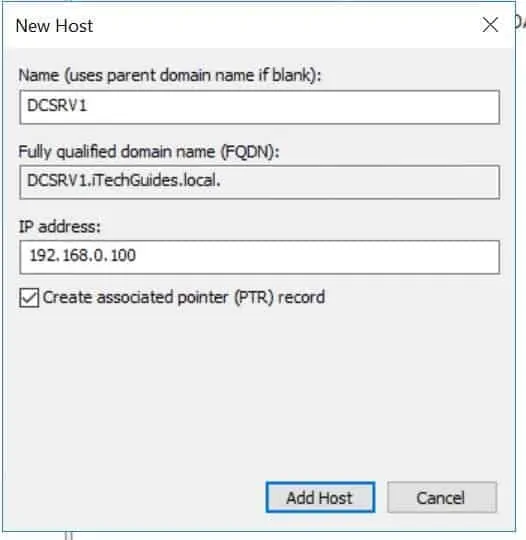Click the Fully qualified domain name (FQDN) label
Image resolution: width=526 pixels, height=540 pixels.
[149, 152]
